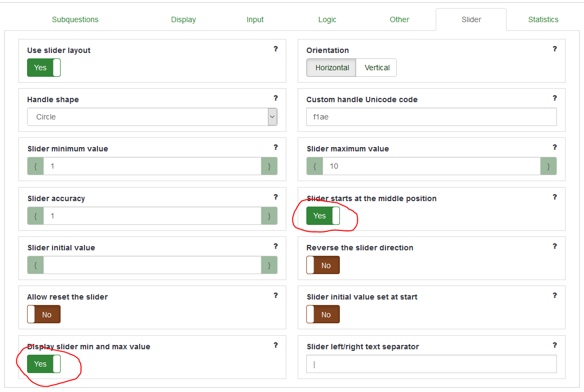The image size is (584, 392).
Task: Click help icon for Allow reset the slider
Action: tap(275, 296)
